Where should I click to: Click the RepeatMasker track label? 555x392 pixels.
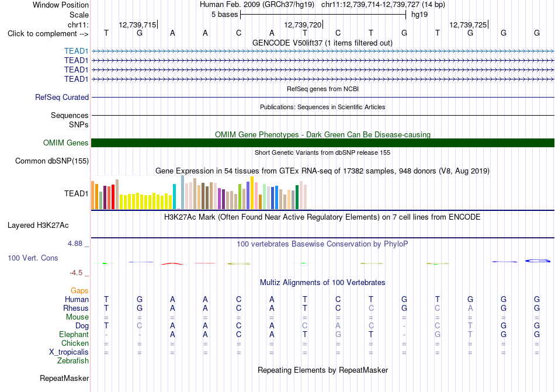coord(64,378)
